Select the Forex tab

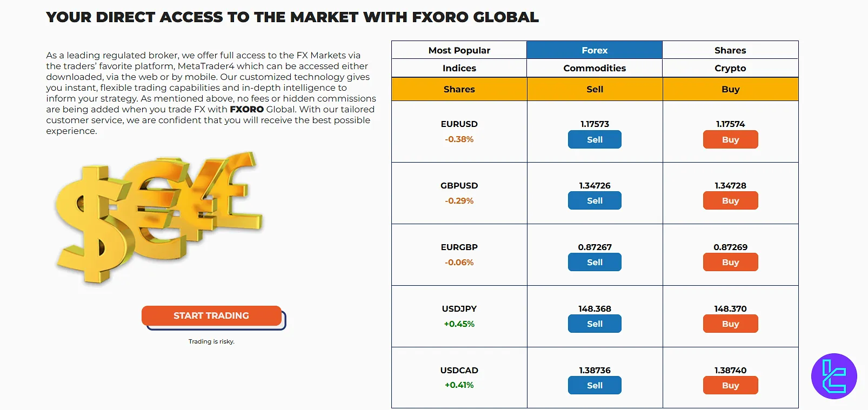pos(594,50)
